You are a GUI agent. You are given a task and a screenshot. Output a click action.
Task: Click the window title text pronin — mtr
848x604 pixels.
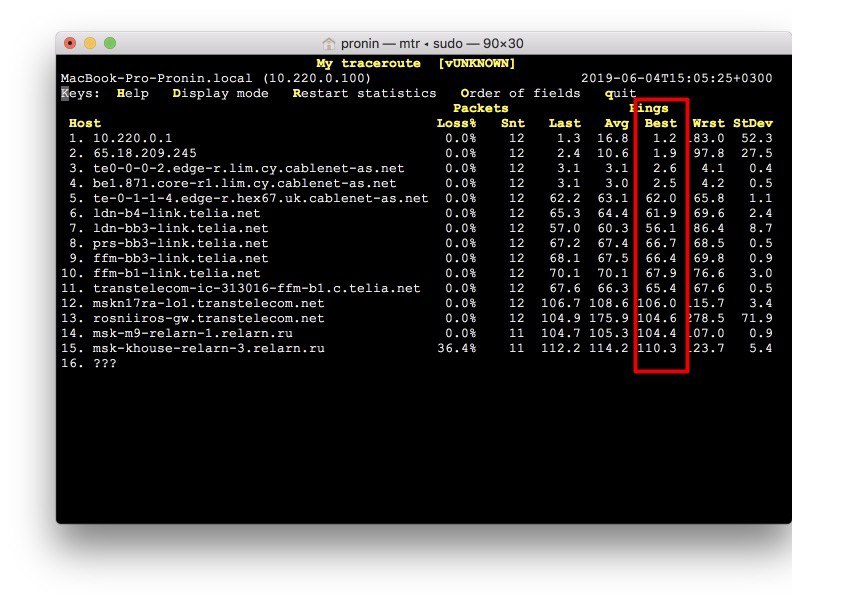pos(380,44)
